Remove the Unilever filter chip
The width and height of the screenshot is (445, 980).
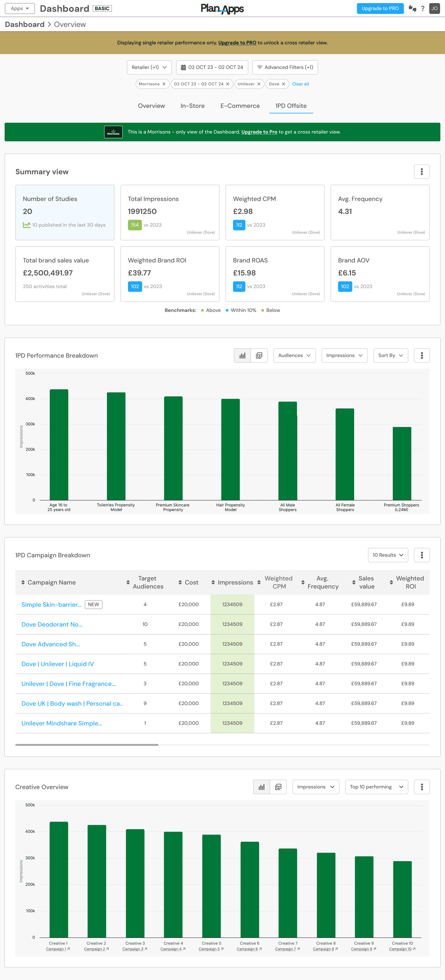point(259,84)
